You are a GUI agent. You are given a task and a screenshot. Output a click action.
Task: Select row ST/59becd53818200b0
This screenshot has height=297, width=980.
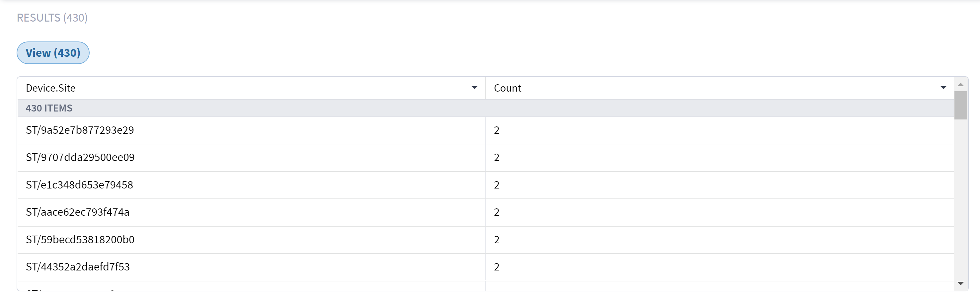pyautogui.click(x=80, y=240)
